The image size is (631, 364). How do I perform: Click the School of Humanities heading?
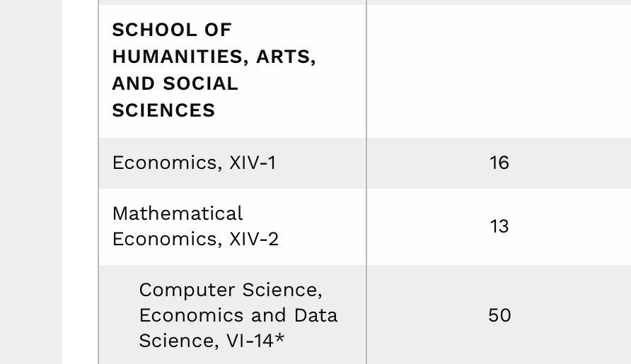[x=214, y=70]
